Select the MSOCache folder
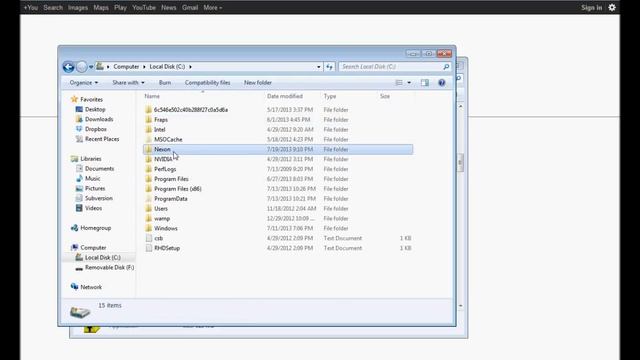Viewport: 640px width, 360px height. pos(168,139)
